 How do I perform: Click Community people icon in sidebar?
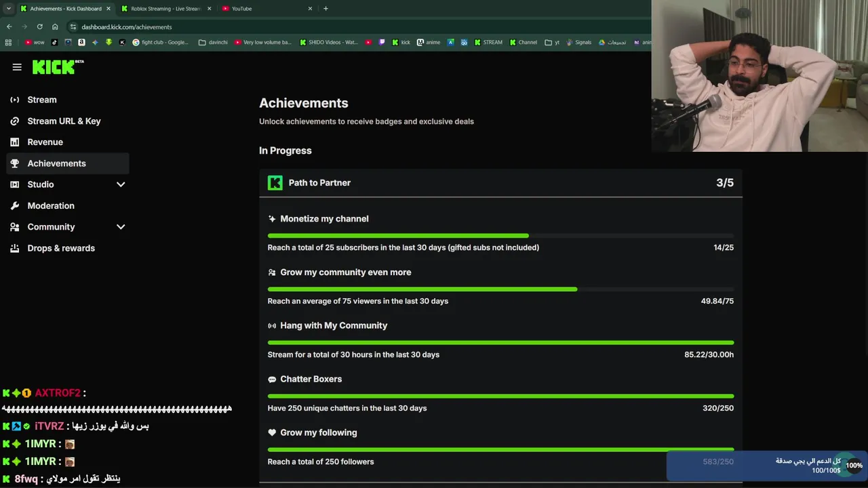pos(15,227)
